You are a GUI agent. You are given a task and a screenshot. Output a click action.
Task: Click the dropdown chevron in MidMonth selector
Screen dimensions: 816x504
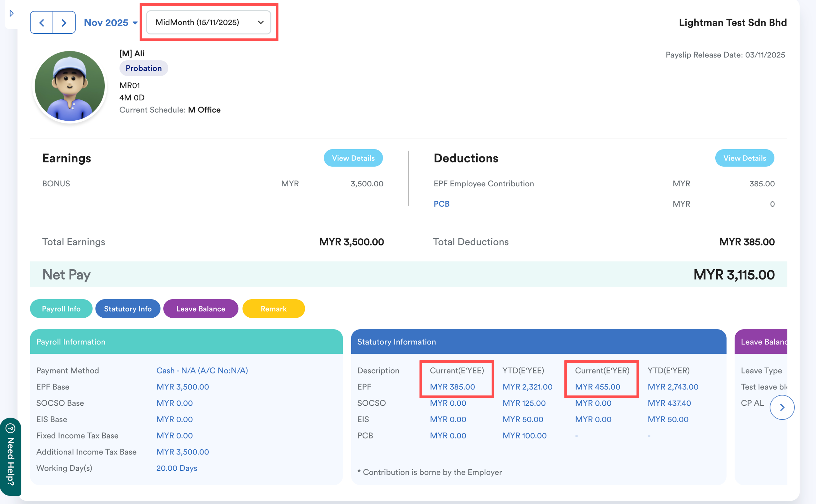[261, 22]
